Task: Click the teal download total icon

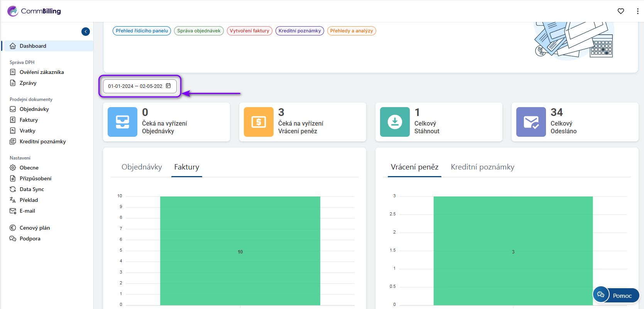Action: point(395,122)
